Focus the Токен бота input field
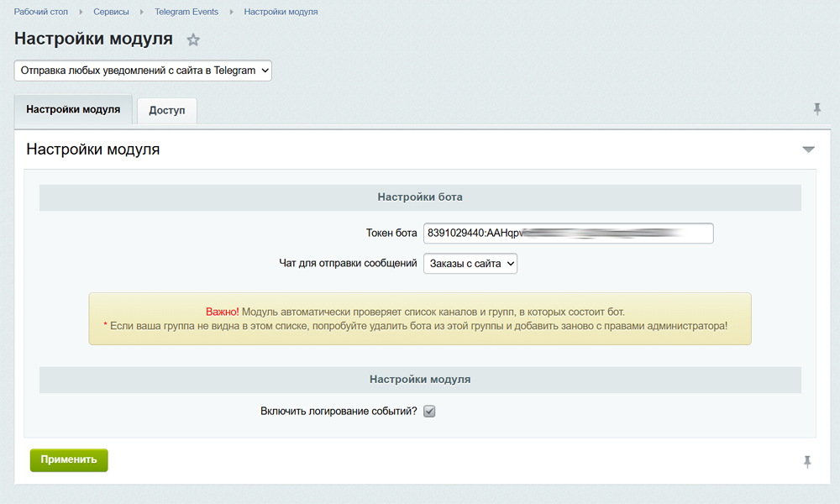Image resolution: width=840 pixels, height=504 pixels. [568, 233]
